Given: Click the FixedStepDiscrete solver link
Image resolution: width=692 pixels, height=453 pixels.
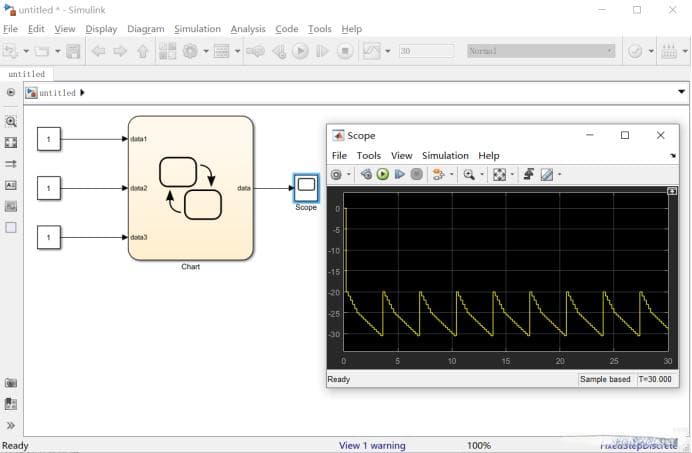Looking at the screenshot, I should [x=639, y=446].
